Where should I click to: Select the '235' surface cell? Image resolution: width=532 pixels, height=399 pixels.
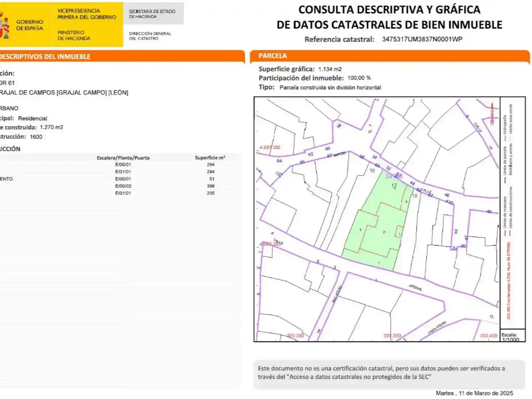pos(211,193)
